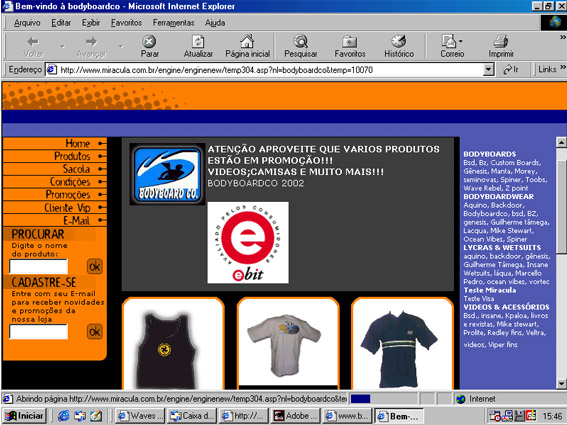This screenshot has height=425, width=567.
Task: Open the black tank top thumbnail
Action: (x=173, y=344)
